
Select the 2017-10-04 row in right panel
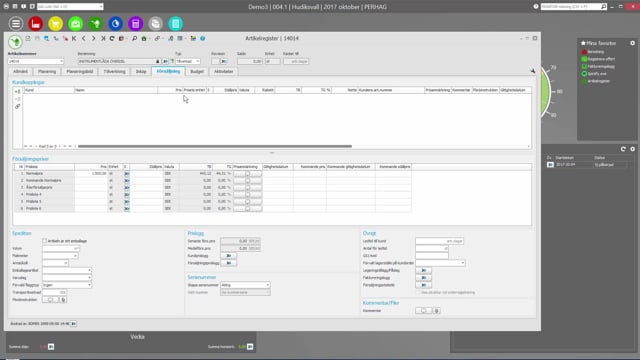coord(586,164)
